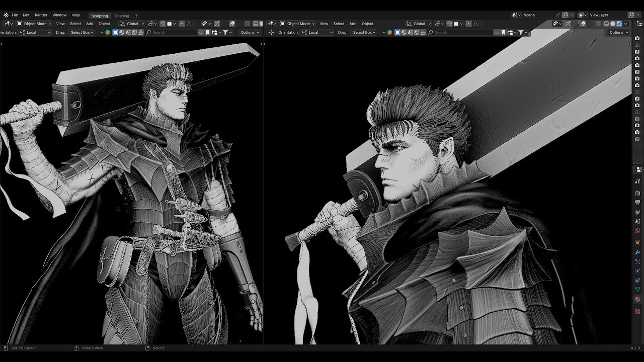Select wireframe shading in right viewport
This screenshot has width=644, height=362.
coord(606,24)
